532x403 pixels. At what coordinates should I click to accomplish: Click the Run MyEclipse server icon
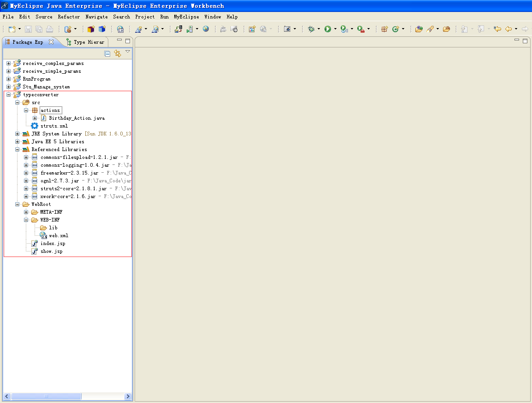coord(189,29)
